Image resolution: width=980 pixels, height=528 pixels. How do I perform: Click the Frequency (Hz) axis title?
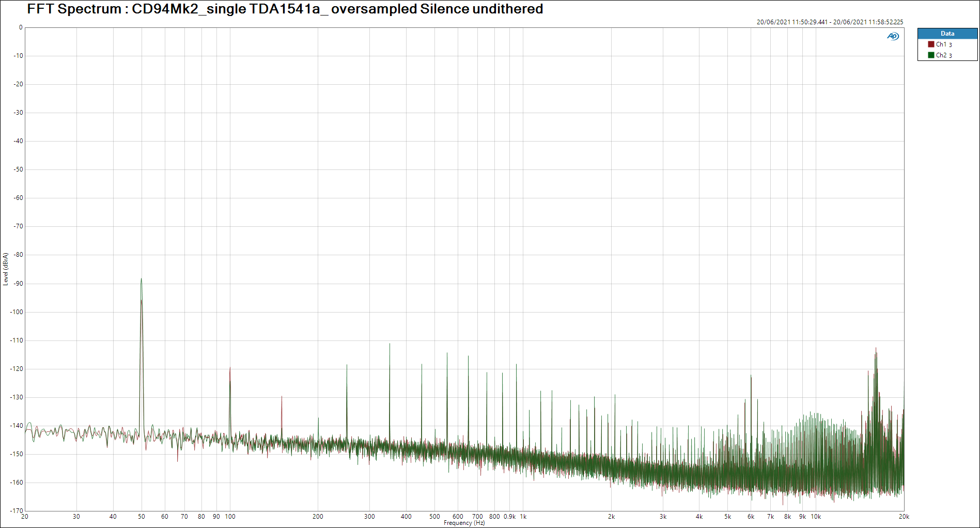[x=464, y=523]
